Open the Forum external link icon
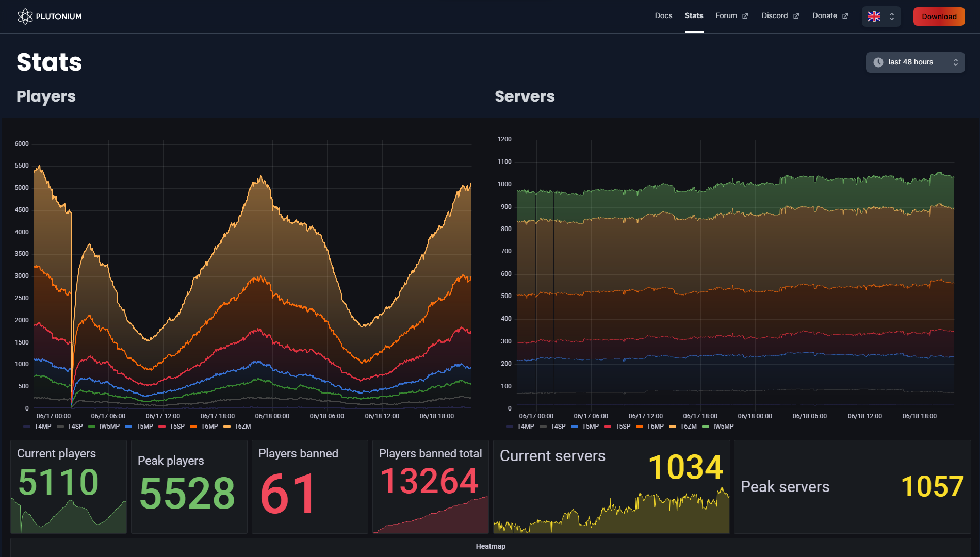The width and height of the screenshot is (980, 557). [745, 16]
